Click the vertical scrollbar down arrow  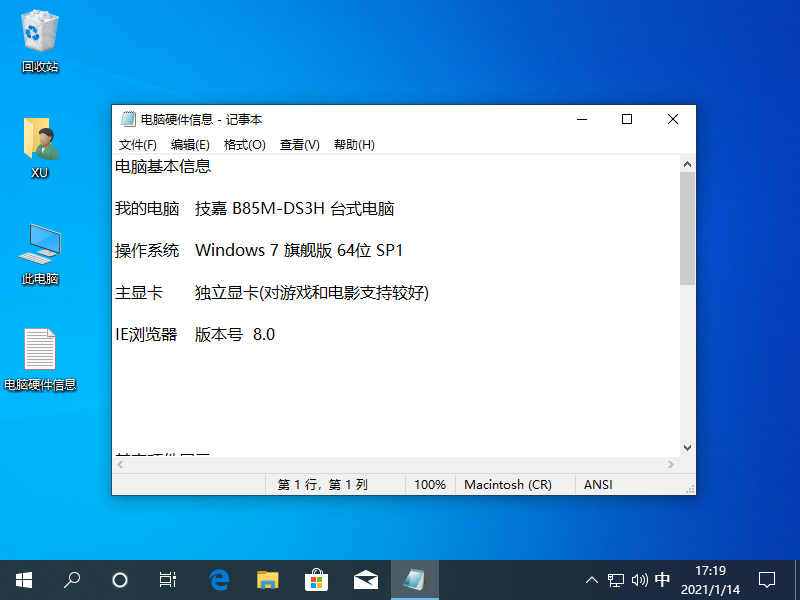[687, 448]
